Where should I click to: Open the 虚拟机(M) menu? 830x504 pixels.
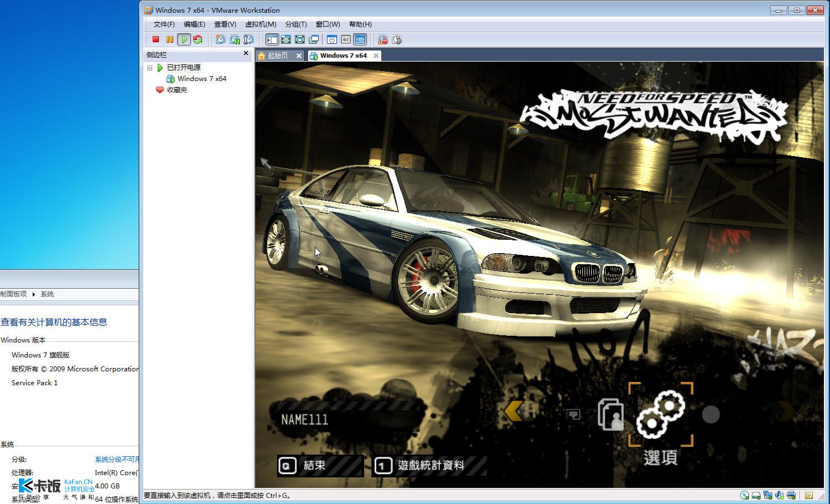click(x=260, y=24)
